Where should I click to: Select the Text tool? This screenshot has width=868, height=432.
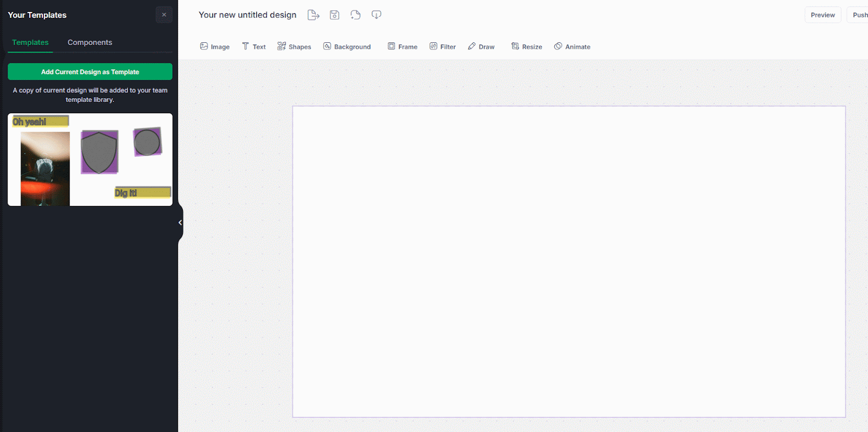click(x=254, y=47)
